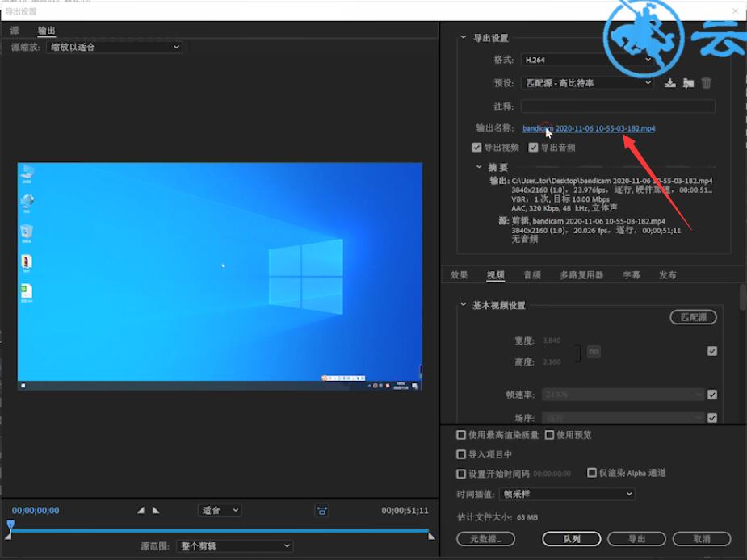Viewport: 747px width, 560px height.
Task: Click the preview timeline scrub bar
Action: coord(220,530)
